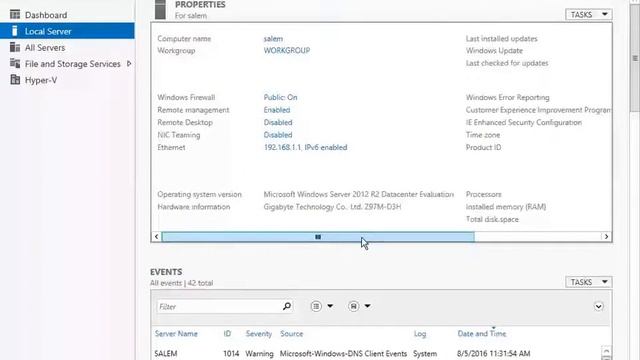This screenshot has width=640, height=360.
Task: Select the SALEM event row 1014
Action: click(x=376, y=354)
